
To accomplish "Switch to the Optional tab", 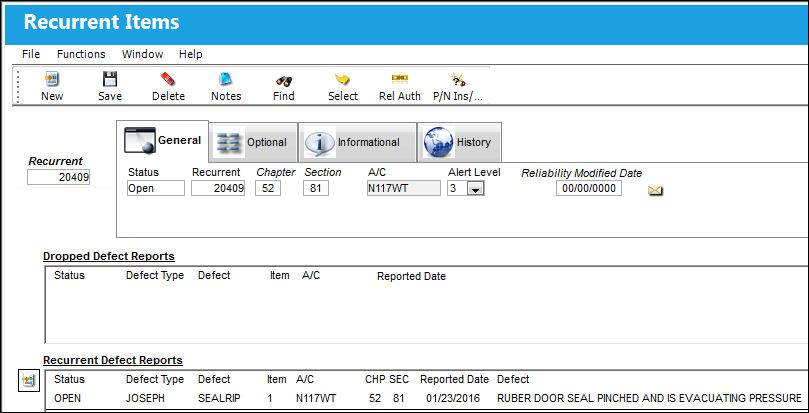I will coord(253,142).
